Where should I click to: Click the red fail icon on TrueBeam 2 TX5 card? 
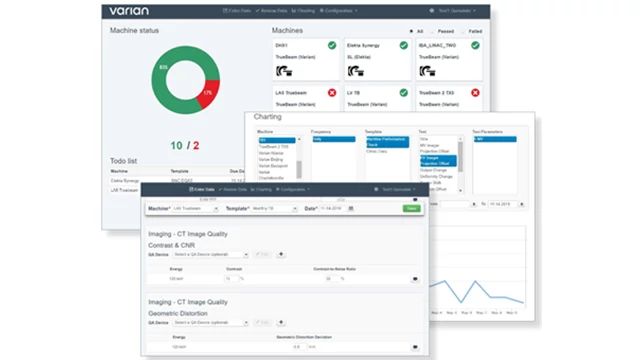475,93
